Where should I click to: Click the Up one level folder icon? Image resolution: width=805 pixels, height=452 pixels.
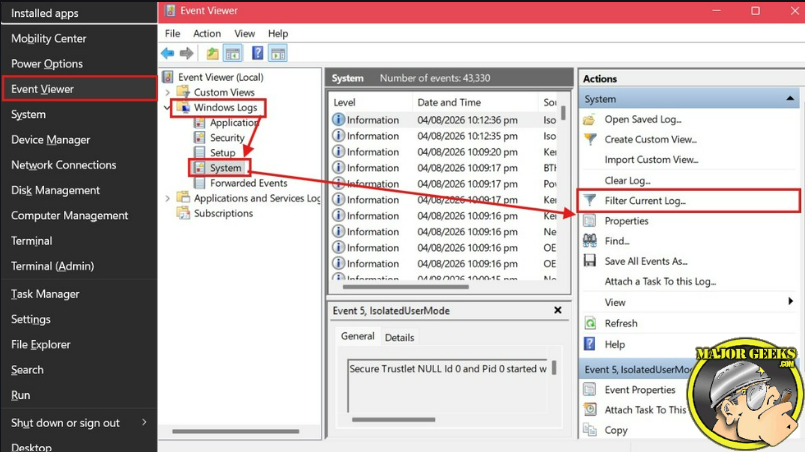pos(213,53)
